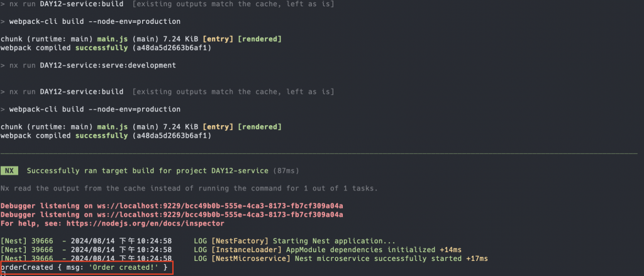Image resolution: width=644 pixels, height=276 pixels.
Task: Click the NestFactory log tag
Action: 240,241
